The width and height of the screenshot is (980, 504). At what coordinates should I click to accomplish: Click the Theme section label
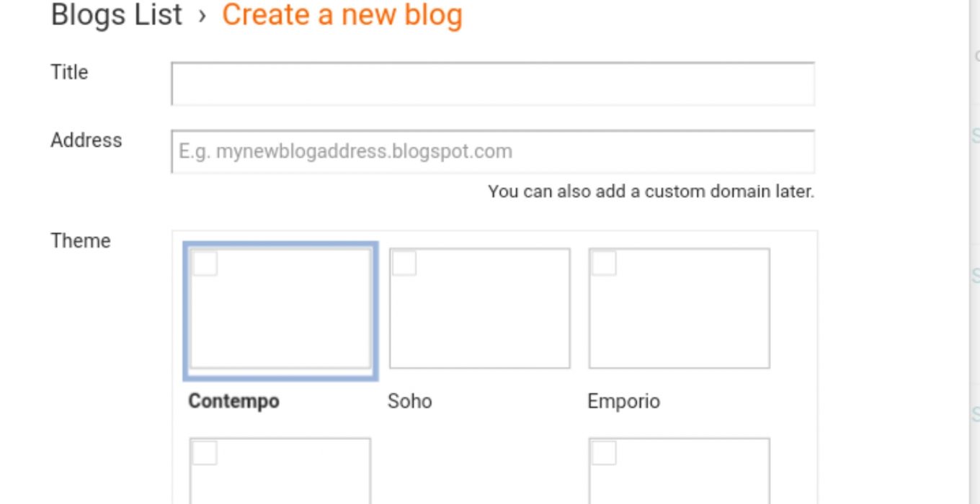[81, 240]
